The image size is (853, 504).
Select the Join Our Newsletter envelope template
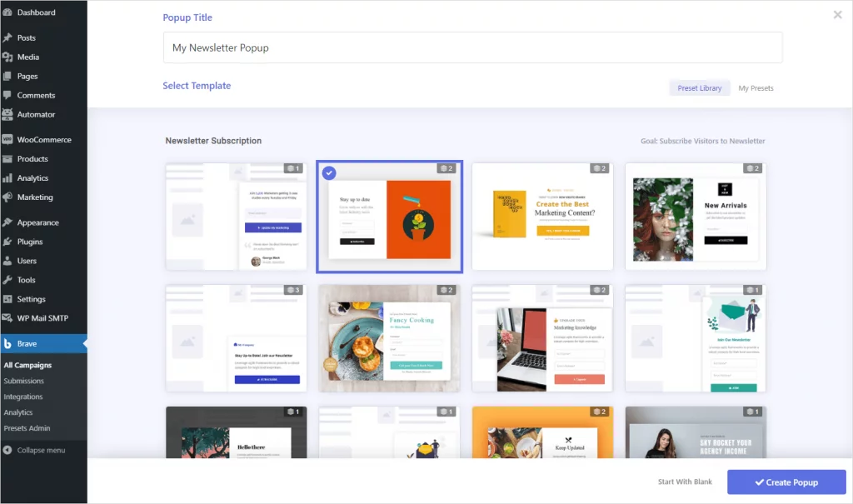(696, 338)
